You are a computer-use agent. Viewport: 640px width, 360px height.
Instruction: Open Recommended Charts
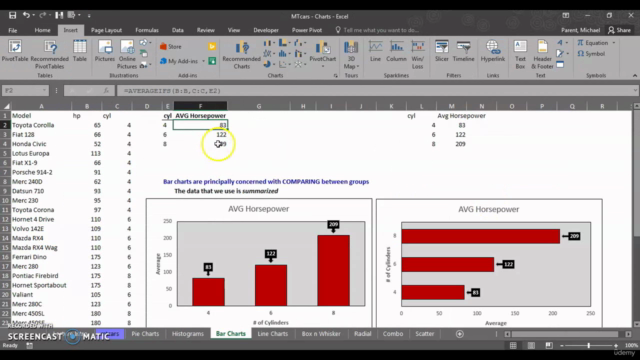click(242, 55)
